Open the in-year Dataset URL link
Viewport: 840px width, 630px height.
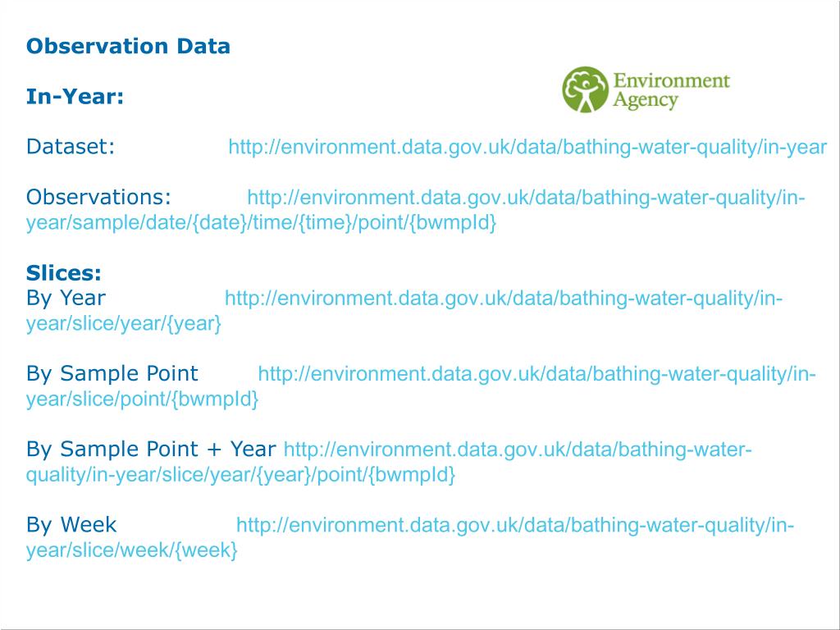[527, 147]
